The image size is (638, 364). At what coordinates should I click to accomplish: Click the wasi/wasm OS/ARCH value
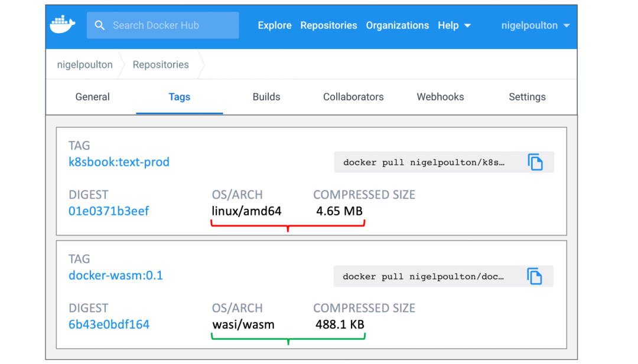click(243, 324)
